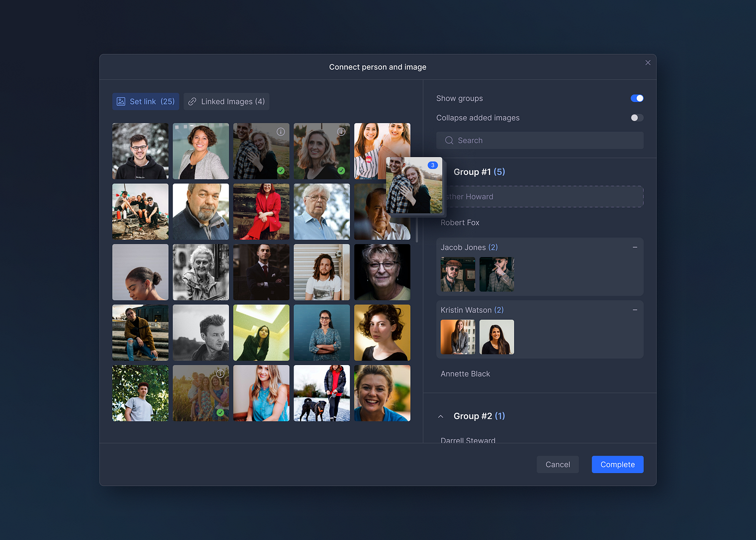Select the Esther Howard drop target row
The width and height of the screenshot is (756, 540).
[x=540, y=197]
